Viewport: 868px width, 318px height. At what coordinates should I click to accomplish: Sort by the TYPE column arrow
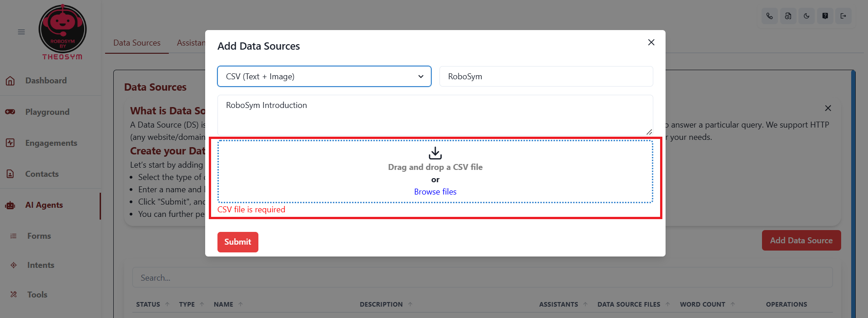tap(202, 304)
